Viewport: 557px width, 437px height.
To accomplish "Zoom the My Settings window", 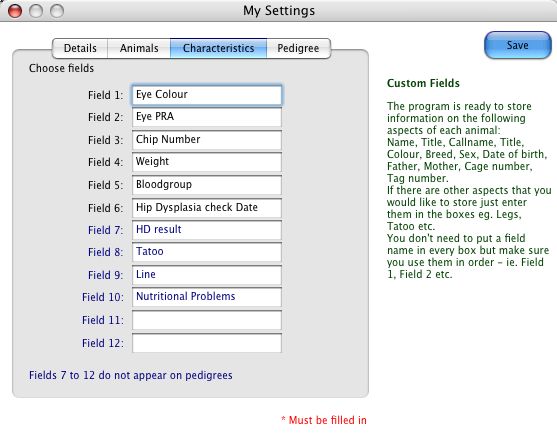I will [x=57, y=11].
